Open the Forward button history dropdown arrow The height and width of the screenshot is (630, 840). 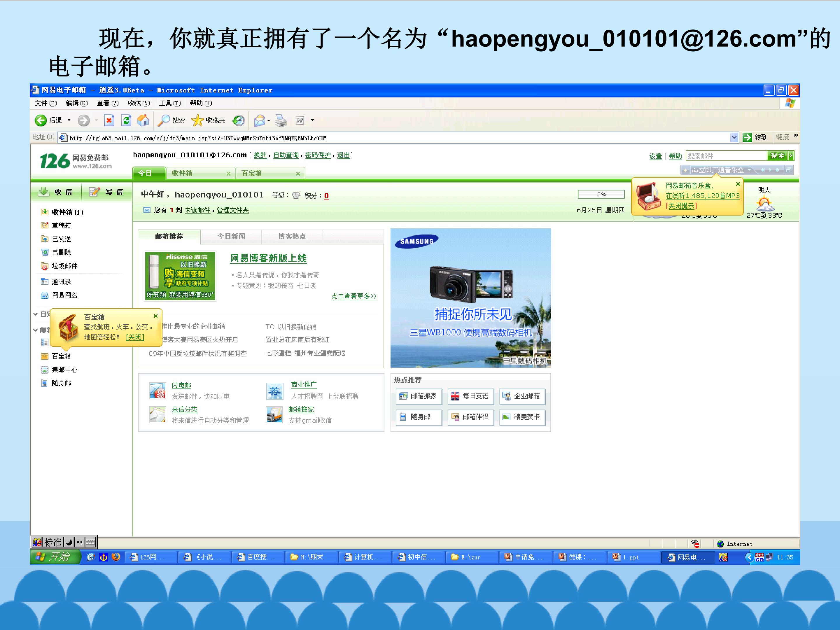(96, 120)
